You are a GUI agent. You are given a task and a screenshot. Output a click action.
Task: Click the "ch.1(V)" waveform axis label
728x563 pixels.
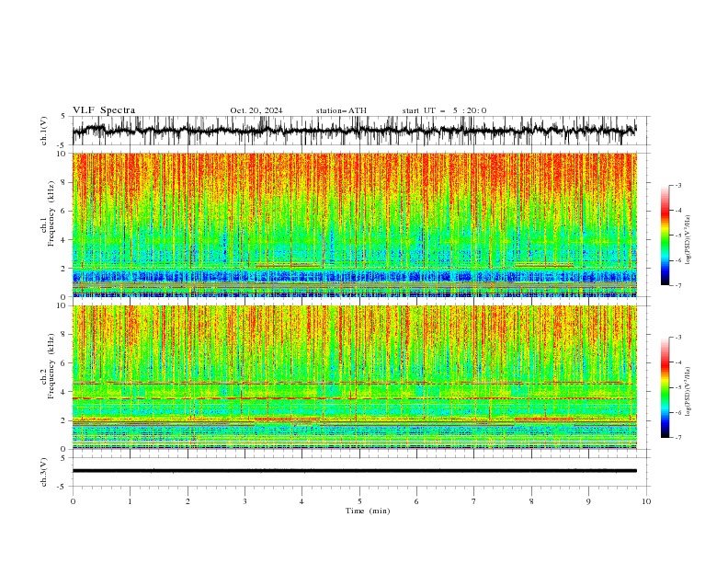click(44, 131)
